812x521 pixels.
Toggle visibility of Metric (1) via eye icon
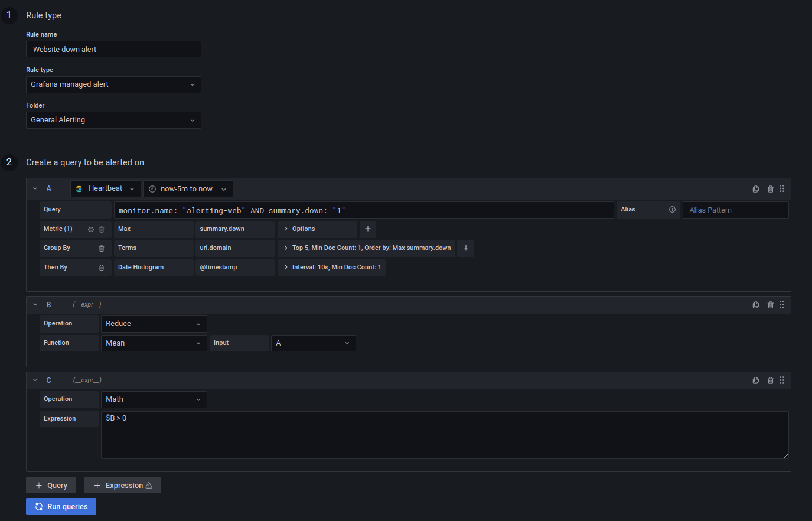pyautogui.click(x=91, y=229)
